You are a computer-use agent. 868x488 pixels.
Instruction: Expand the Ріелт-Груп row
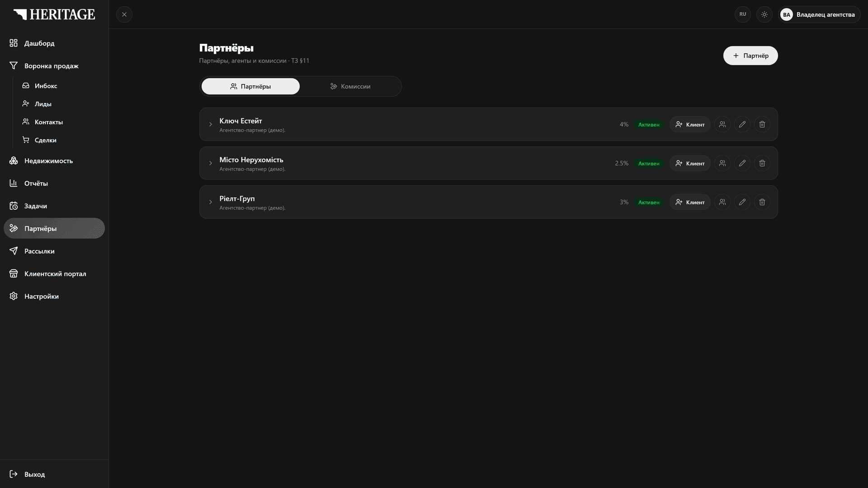[210, 202]
